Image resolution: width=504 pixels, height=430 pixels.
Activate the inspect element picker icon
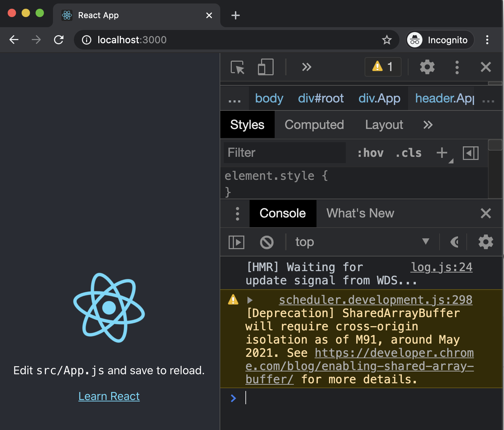238,67
